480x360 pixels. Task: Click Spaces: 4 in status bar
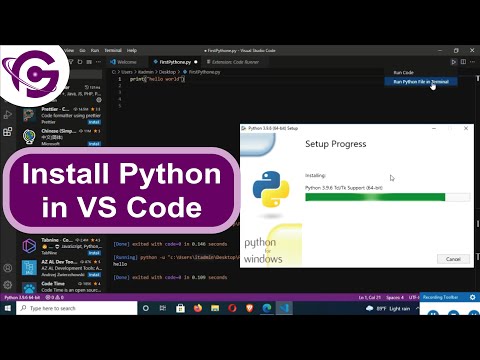395,297
